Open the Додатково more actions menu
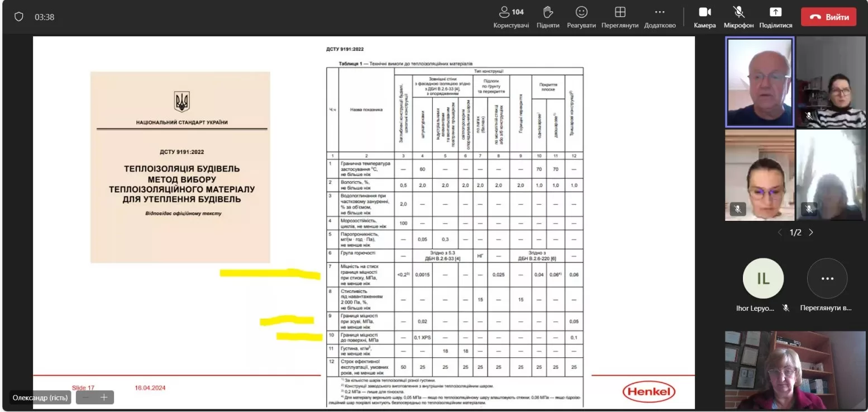Image resolution: width=868 pixels, height=412 pixels. [660, 17]
